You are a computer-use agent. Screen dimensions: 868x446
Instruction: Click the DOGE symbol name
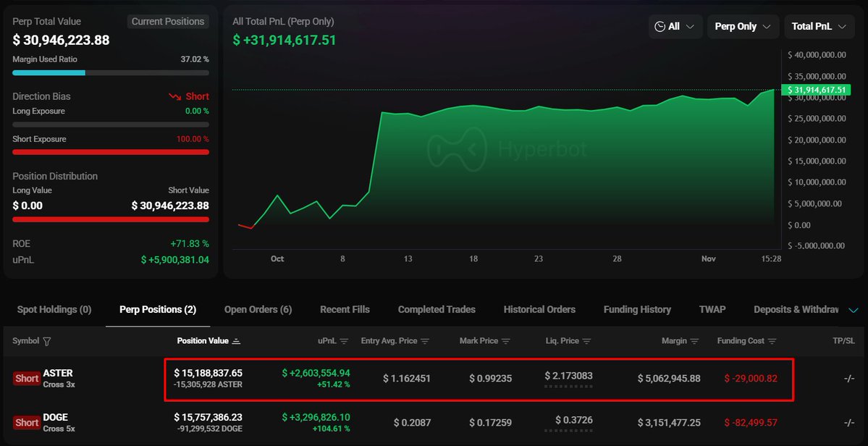[x=57, y=417]
